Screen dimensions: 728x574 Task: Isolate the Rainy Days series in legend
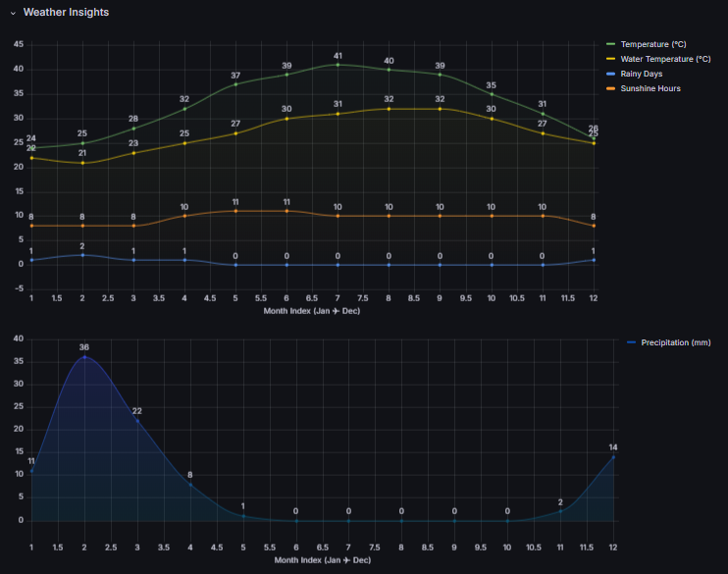(642, 74)
